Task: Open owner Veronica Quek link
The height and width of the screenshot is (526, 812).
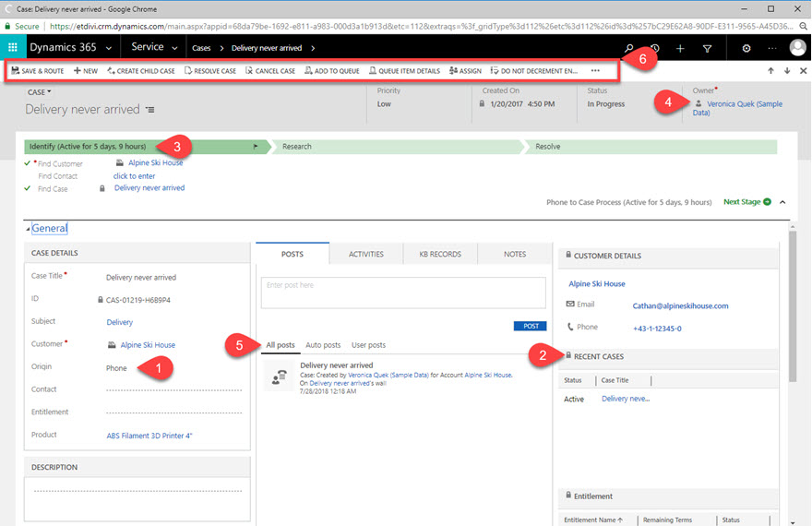Action: point(737,108)
